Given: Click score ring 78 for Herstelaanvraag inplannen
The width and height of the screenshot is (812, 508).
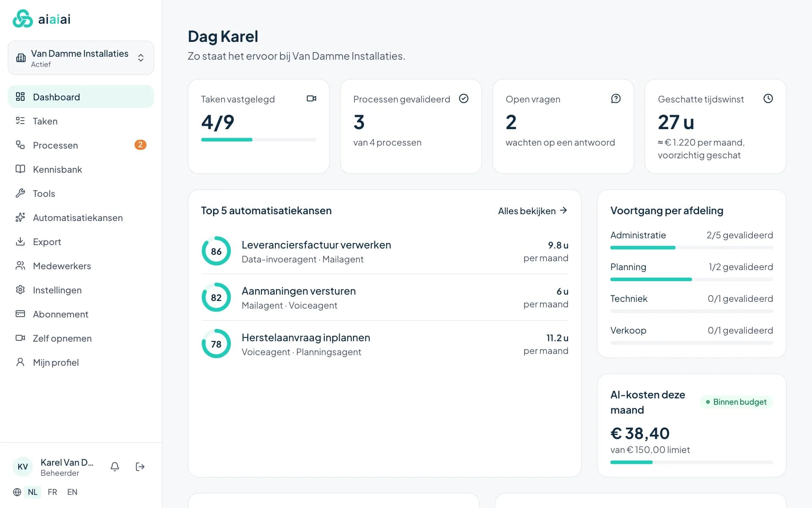Looking at the screenshot, I should coord(216,344).
